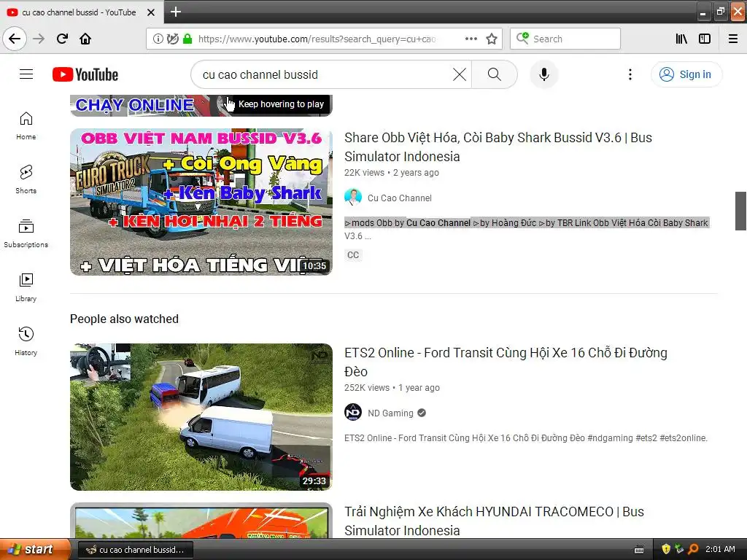
Task: Open 'Trải Nghiệm Xe Khách HYUNDAI TRACOMECO' title
Action: click(x=494, y=521)
